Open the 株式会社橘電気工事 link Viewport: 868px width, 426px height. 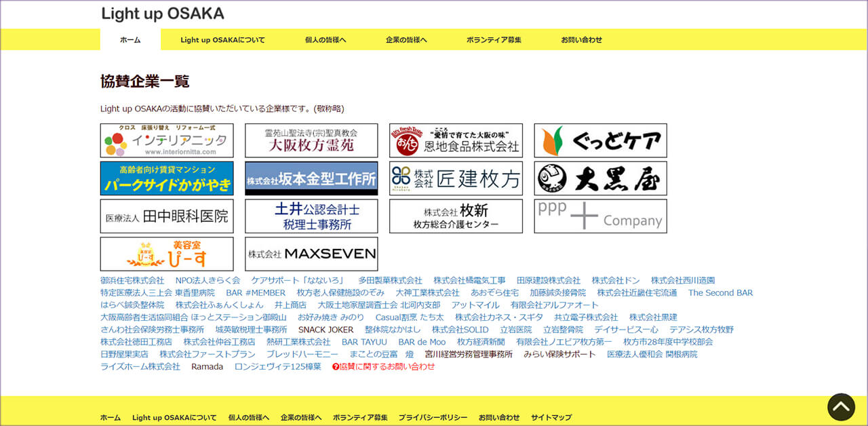click(x=469, y=280)
